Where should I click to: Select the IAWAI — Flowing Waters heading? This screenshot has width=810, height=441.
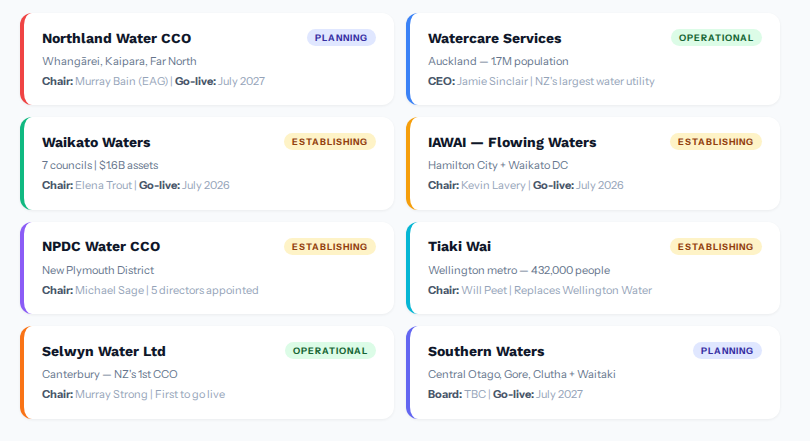[512, 142]
